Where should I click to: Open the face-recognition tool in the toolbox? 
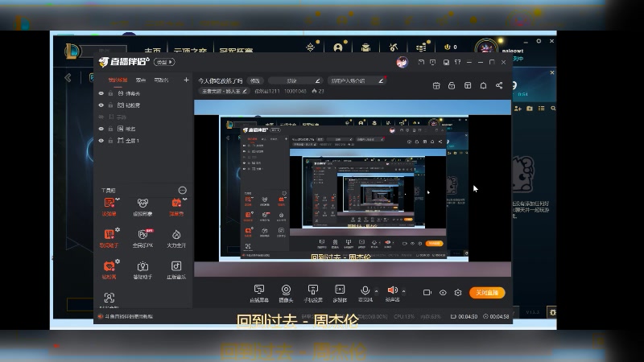point(109,298)
